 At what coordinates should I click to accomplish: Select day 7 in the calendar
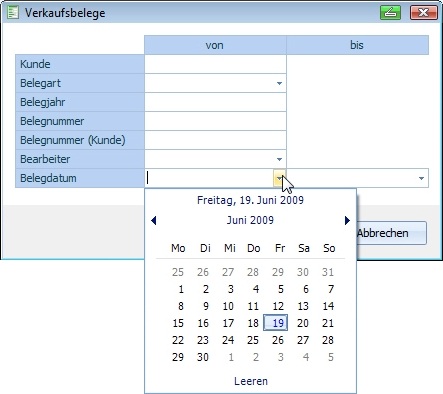331,289
